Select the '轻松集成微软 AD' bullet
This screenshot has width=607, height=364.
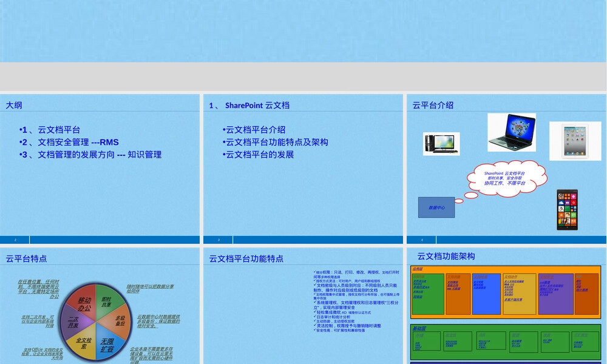pos(342,312)
